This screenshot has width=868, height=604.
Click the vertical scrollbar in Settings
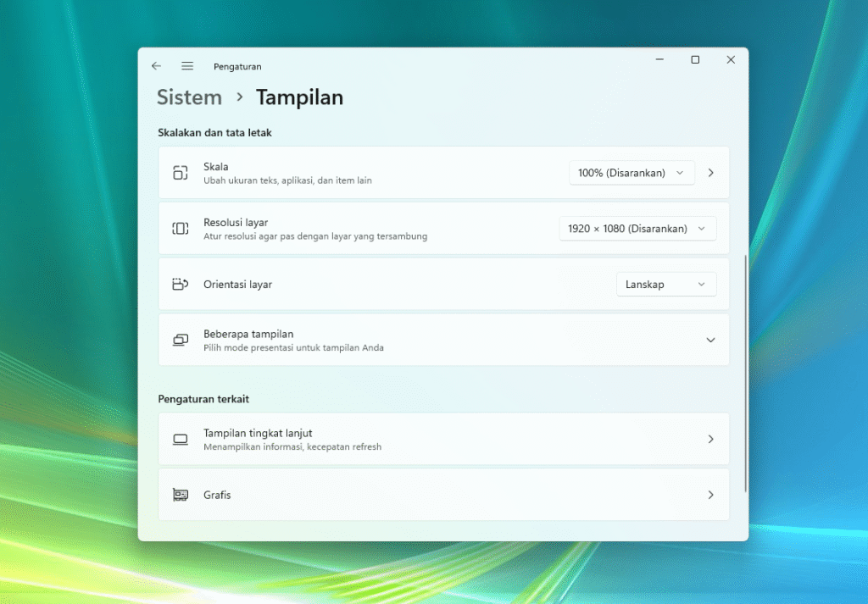(x=745, y=373)
